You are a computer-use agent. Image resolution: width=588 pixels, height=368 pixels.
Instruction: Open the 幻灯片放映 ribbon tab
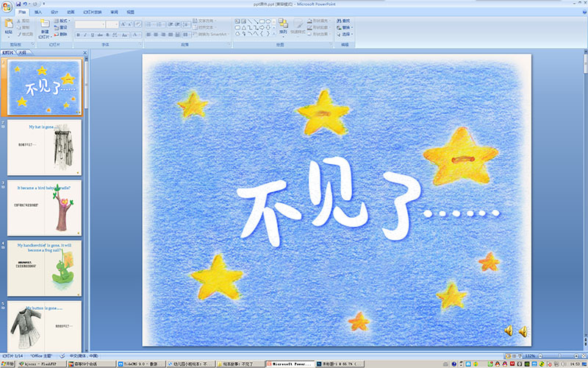click(93, 12)
